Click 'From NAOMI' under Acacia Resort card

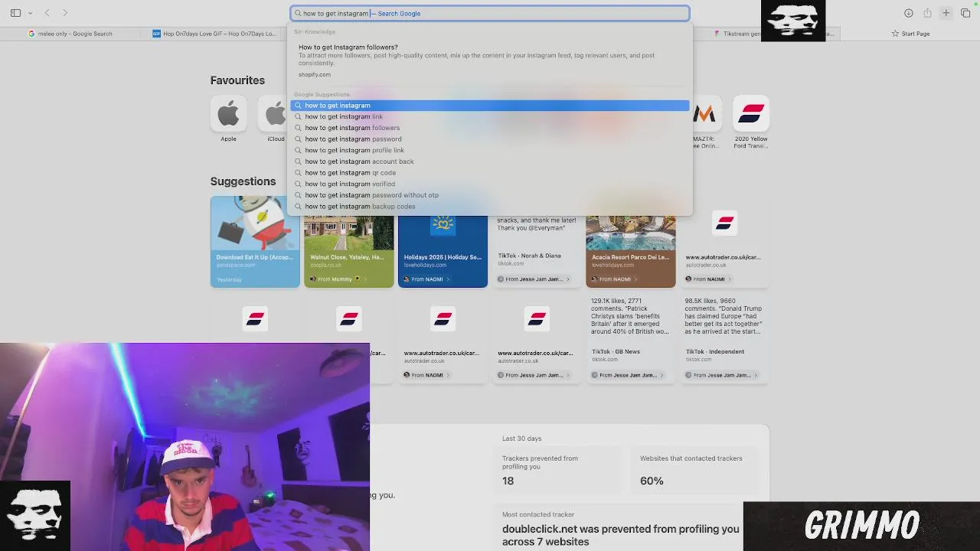coord(615,279)
